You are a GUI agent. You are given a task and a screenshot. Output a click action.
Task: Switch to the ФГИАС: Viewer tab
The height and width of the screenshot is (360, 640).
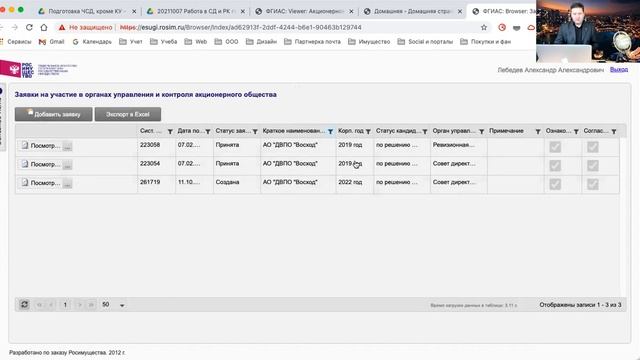(303, 11)
